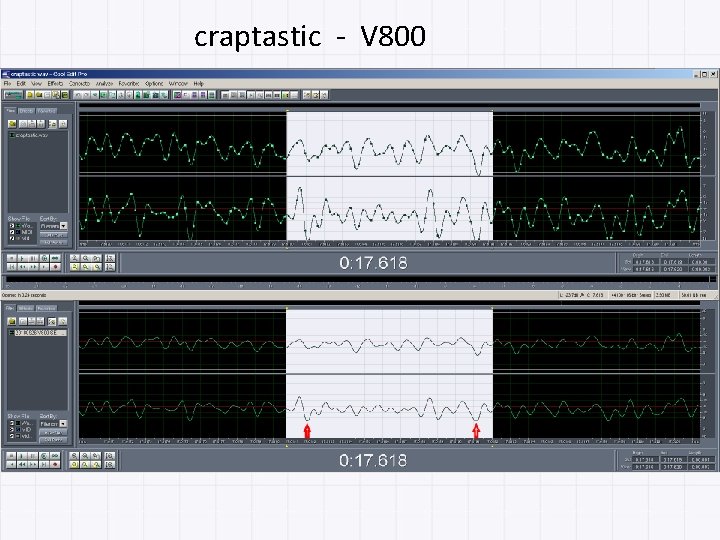
Task: Click Play in lower editor transport
Action: tap(22, 456)
